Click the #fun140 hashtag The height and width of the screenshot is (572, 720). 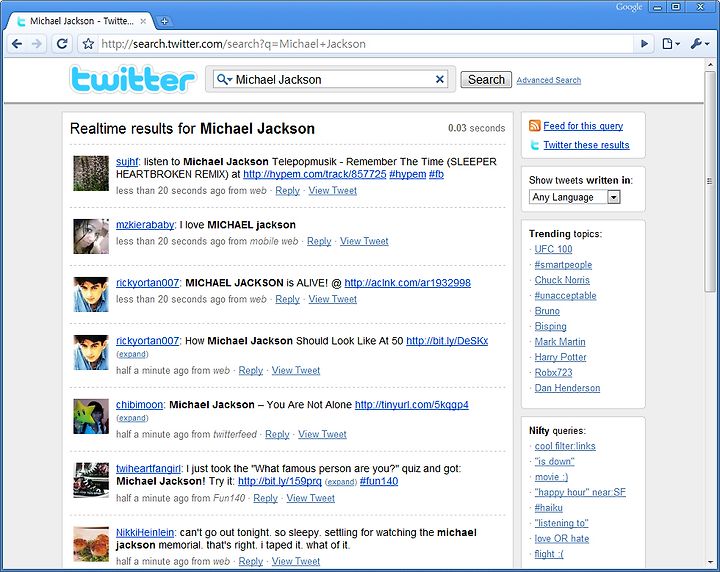click(379, 481)
